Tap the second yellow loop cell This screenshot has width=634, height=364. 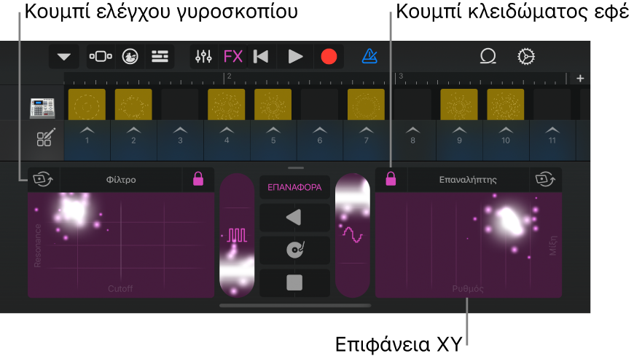133,105
